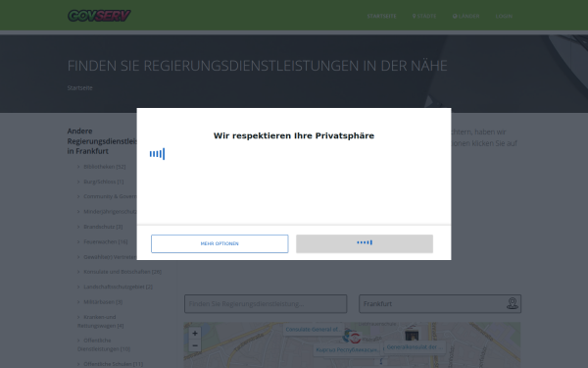Click the locate-me pin icon
This screenshot has height=368, width=588.
513,303
